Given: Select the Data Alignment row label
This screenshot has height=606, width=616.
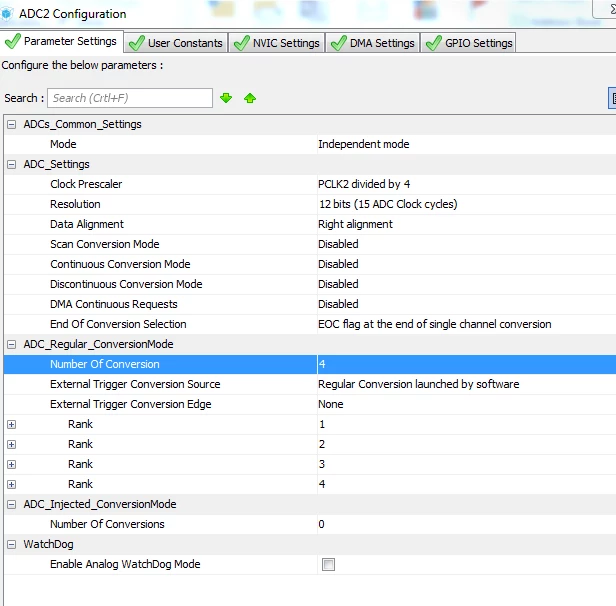Looking at the screenshot, I should 87,224.
